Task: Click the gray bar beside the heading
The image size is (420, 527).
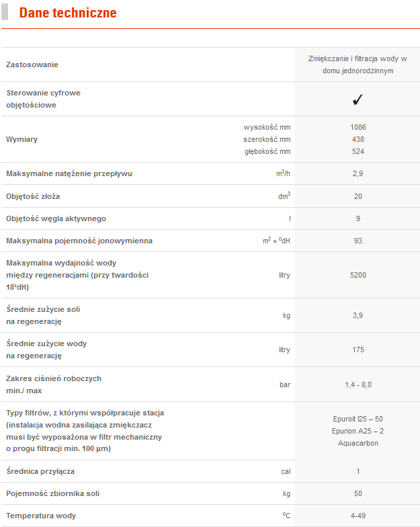Action: [x=5, y=12]
